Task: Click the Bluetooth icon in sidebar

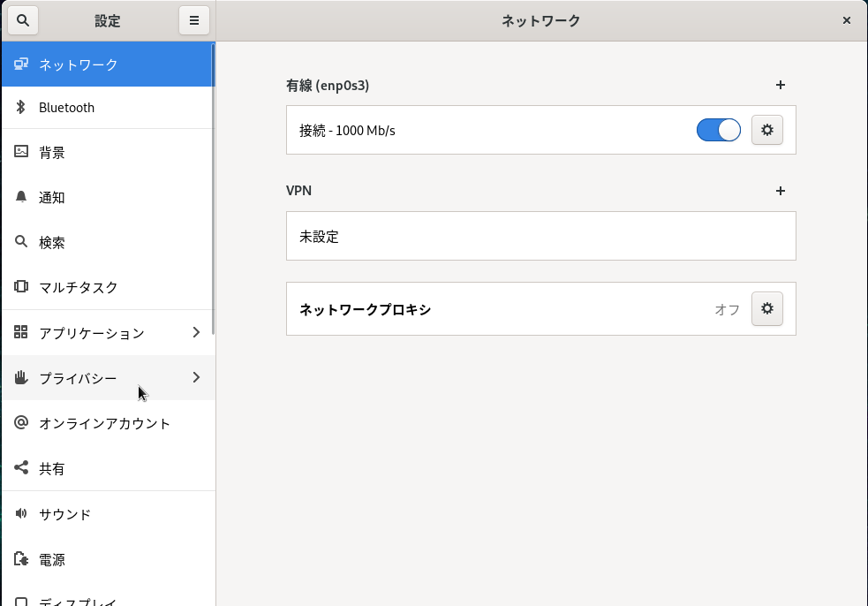Action: (x=21, y=107)
